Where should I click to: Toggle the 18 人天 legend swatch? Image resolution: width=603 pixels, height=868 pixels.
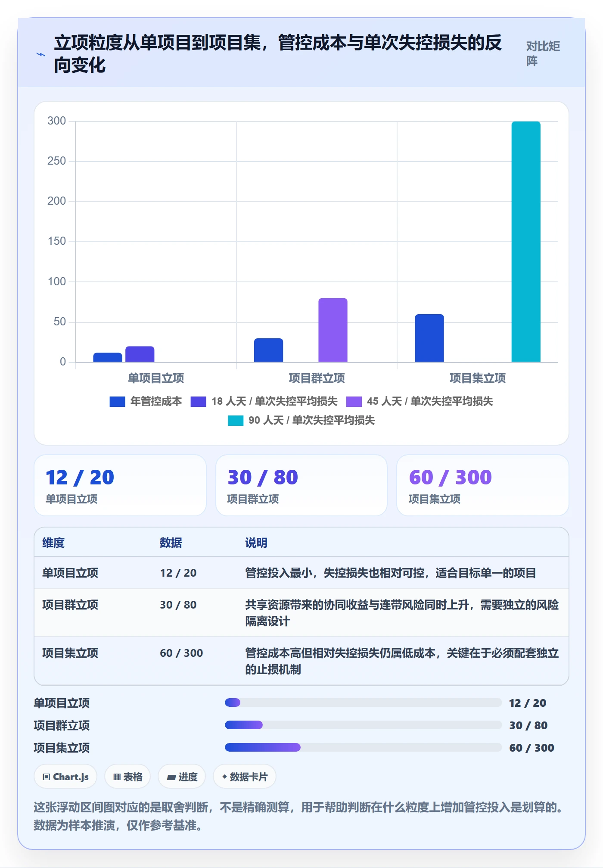coord(198,402)
